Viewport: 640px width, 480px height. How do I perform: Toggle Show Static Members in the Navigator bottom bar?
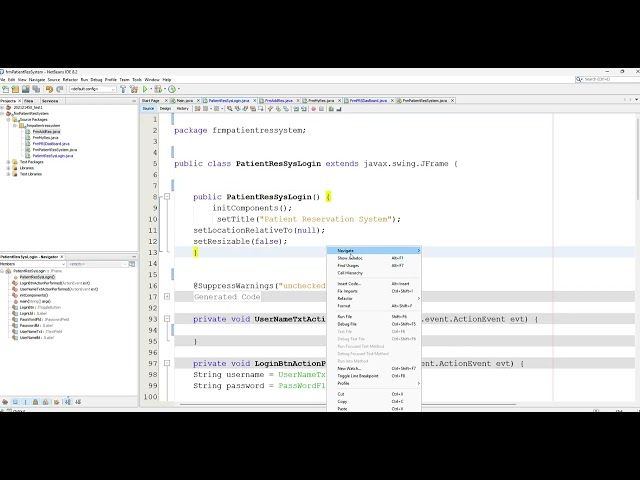[25, 402]
